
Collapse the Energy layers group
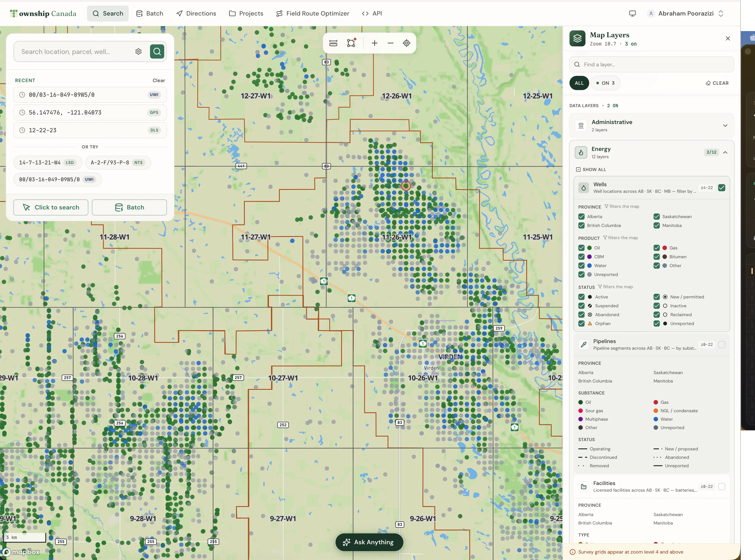click(x=725, y=153)
